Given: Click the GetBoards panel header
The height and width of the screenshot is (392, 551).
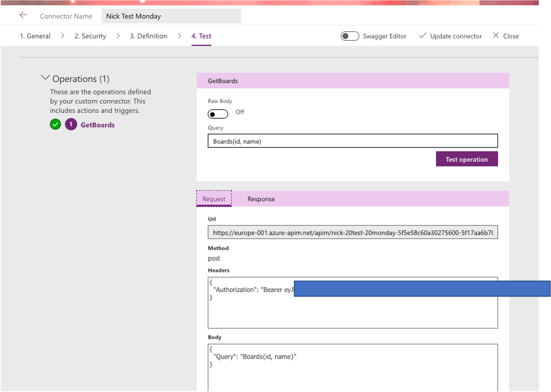Looking at the screenshot, I should (353, 80).
